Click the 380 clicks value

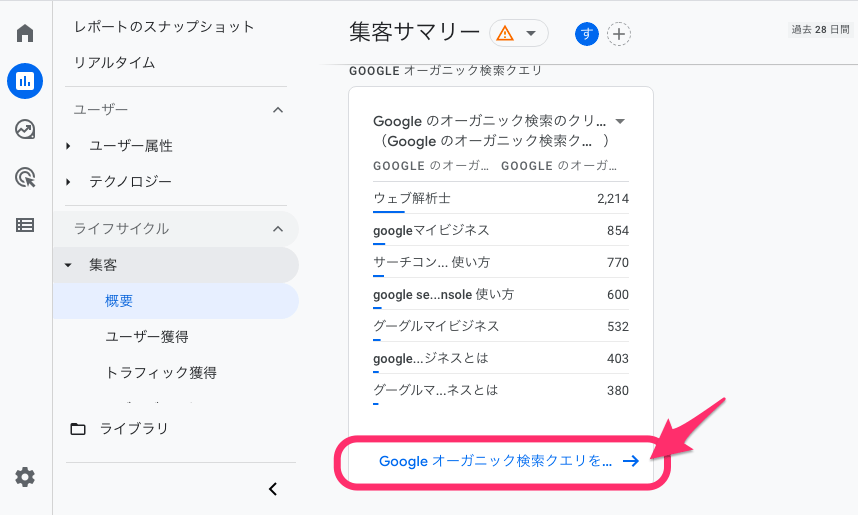(x=618, y=391)
